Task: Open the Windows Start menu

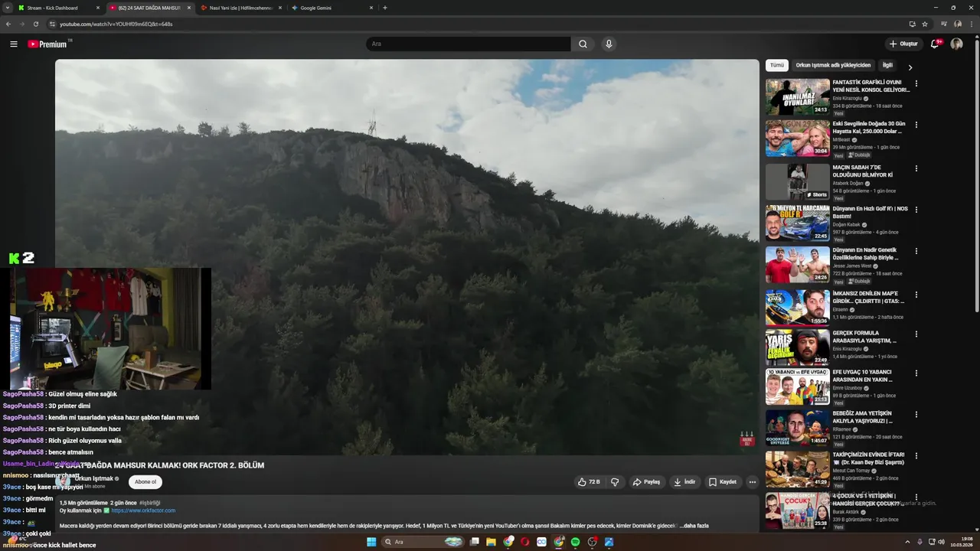Action: [x=371, y=542]
